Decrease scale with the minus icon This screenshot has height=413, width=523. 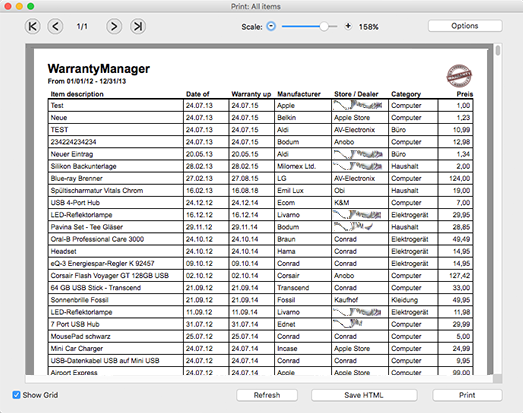271,26
